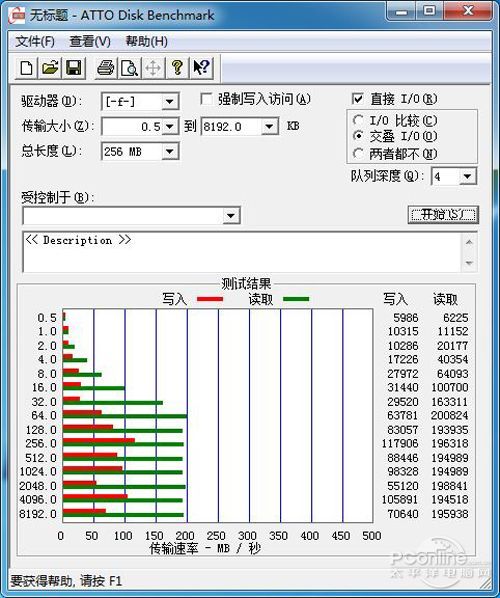Open the 查看(V) menu
Image resolution: width=500 pixels, height=598 pixels.
tap(90, 41)
